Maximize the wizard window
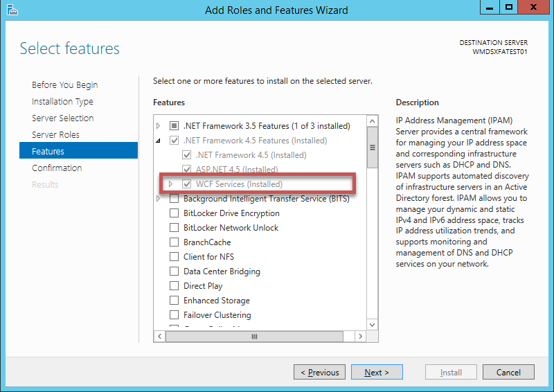The height and width of the screenshot is (392, 554). point(509,8)
